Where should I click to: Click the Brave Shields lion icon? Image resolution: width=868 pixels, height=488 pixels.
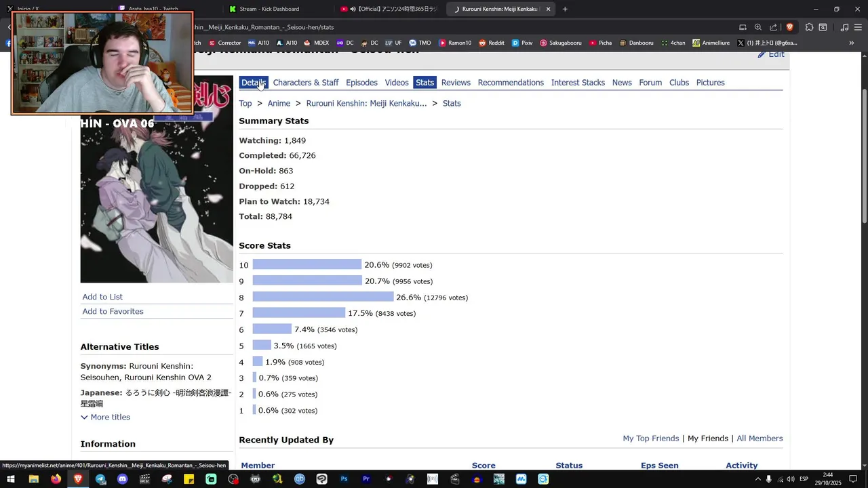point(789,27)
